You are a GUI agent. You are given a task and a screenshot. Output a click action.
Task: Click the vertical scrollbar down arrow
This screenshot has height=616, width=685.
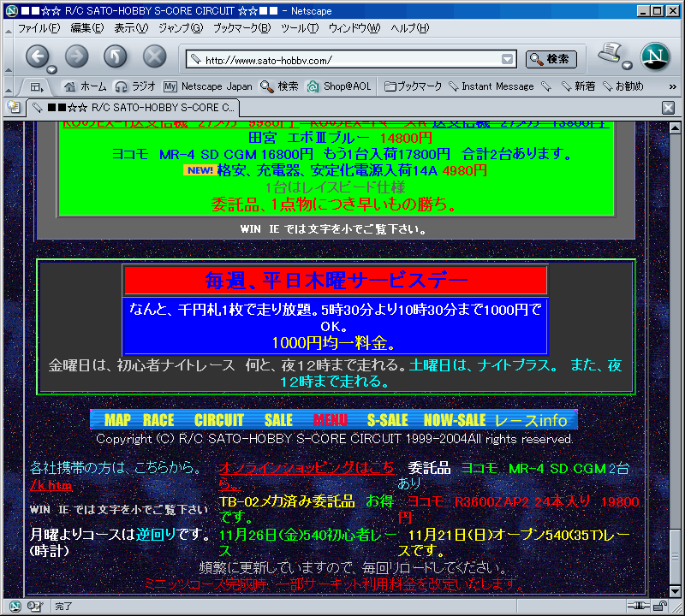pos(675,591)
